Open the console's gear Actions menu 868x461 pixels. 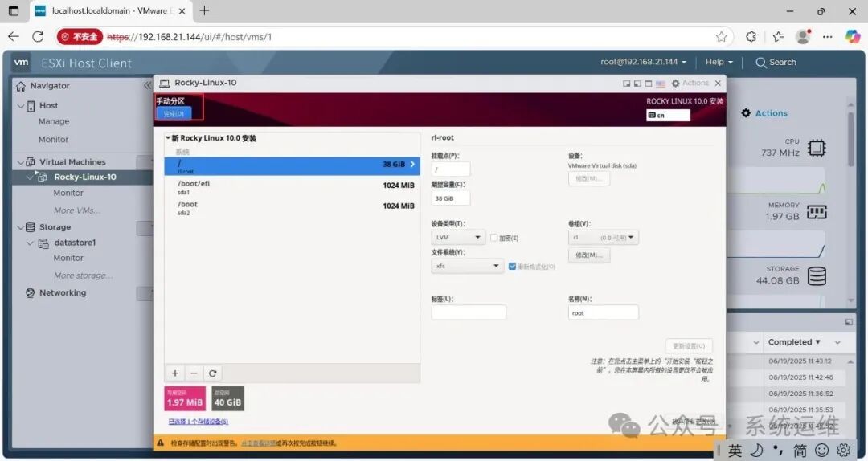(690, 83)
